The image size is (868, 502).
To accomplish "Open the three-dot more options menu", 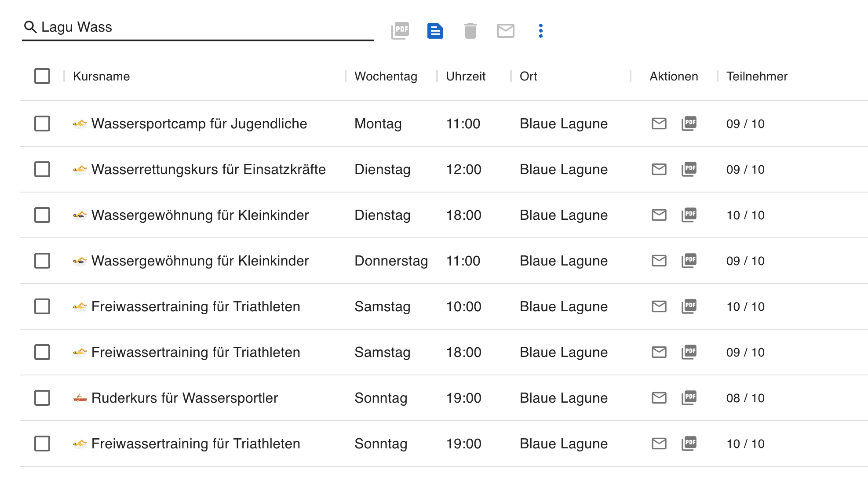I will click(x=540, y=31).
